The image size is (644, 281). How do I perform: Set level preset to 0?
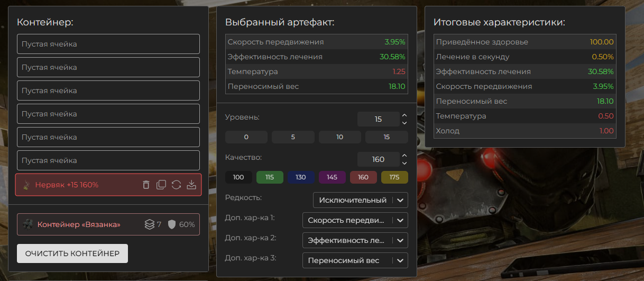click(246, 137)
